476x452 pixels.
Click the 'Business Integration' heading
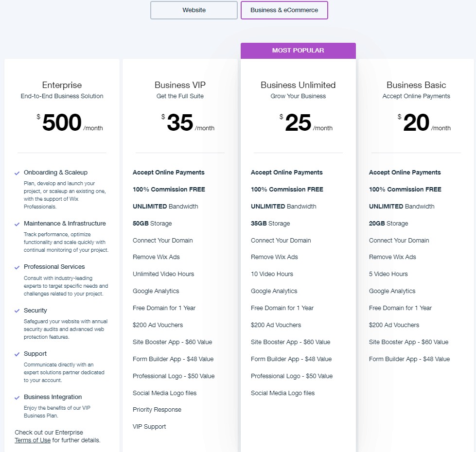click(53, 397)
